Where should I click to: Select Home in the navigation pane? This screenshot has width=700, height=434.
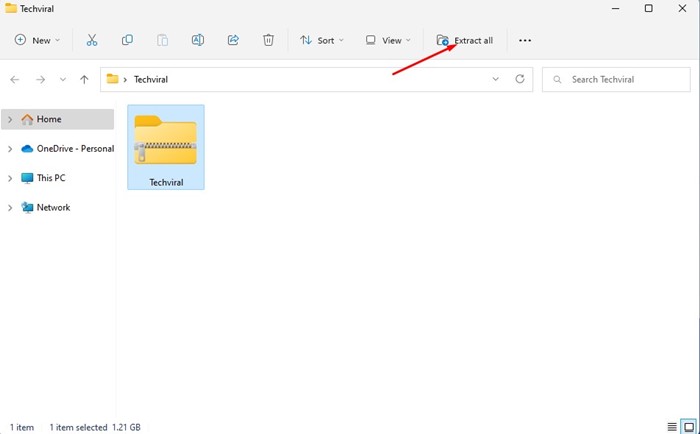click(x=58, y=119)
